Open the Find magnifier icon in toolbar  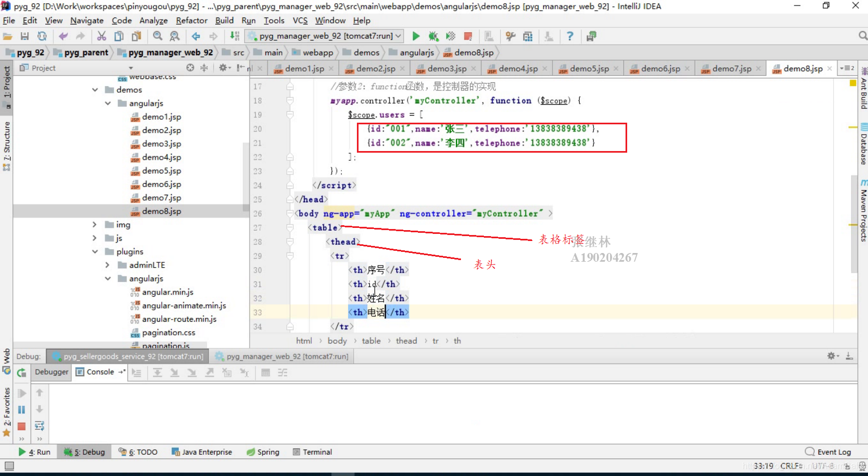click(157, 36)
